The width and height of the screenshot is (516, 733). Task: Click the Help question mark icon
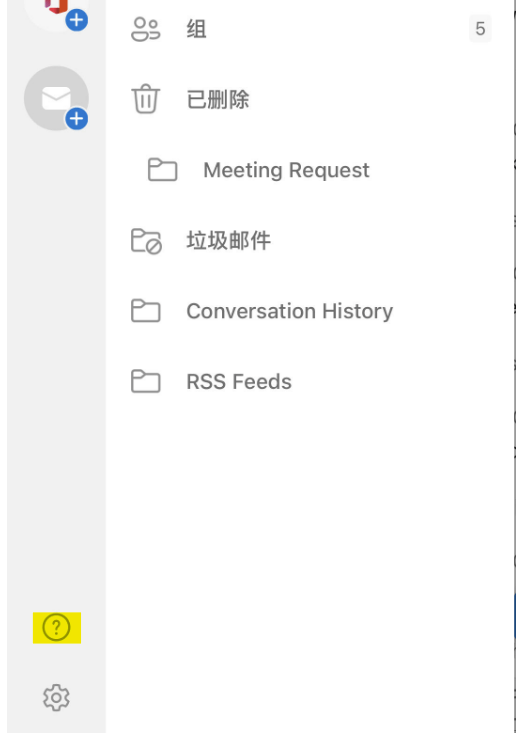coord(57,627)
